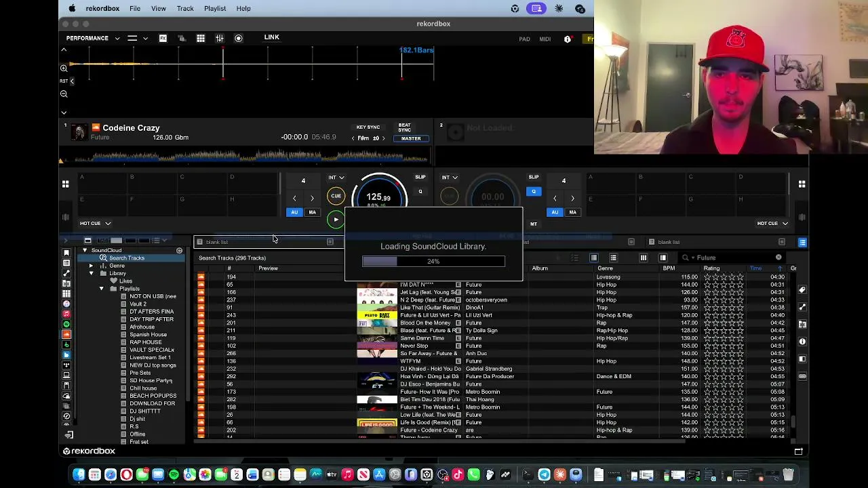Show the sampler deck panel
Screen dimensions: 868x488
coord(201,39)
